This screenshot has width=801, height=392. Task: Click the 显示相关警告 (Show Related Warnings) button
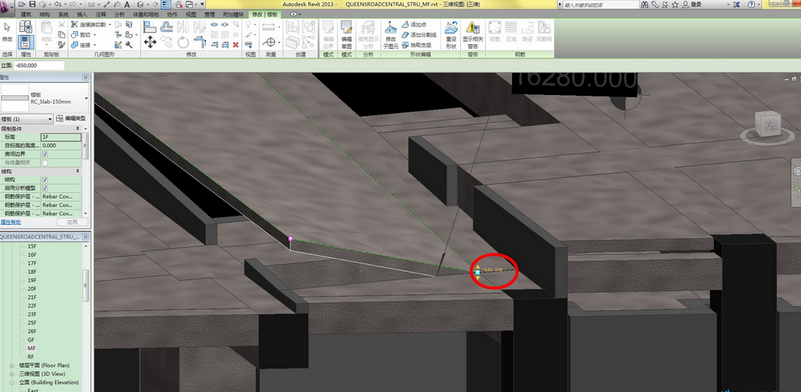(x=473, y=34)
